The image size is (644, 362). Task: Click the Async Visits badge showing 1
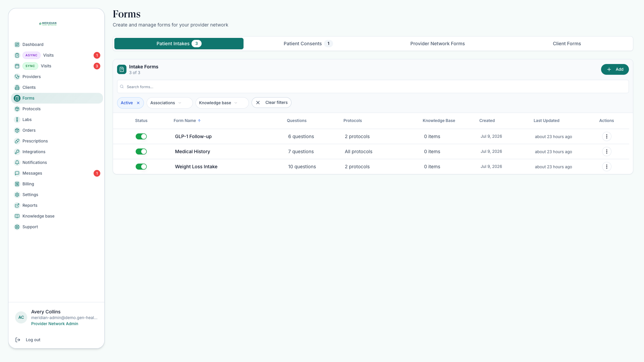coord(97,55)
